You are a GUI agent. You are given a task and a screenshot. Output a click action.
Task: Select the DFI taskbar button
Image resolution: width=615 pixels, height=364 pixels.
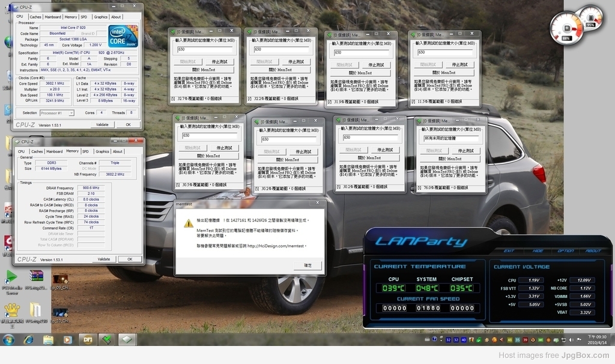(87, 339)
